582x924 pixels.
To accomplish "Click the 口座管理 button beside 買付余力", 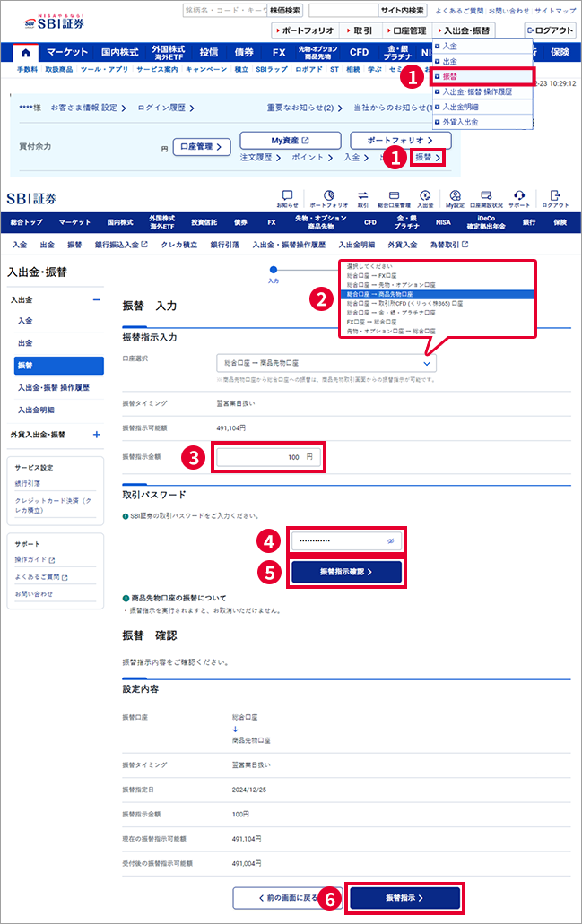I will coord(201,147).
